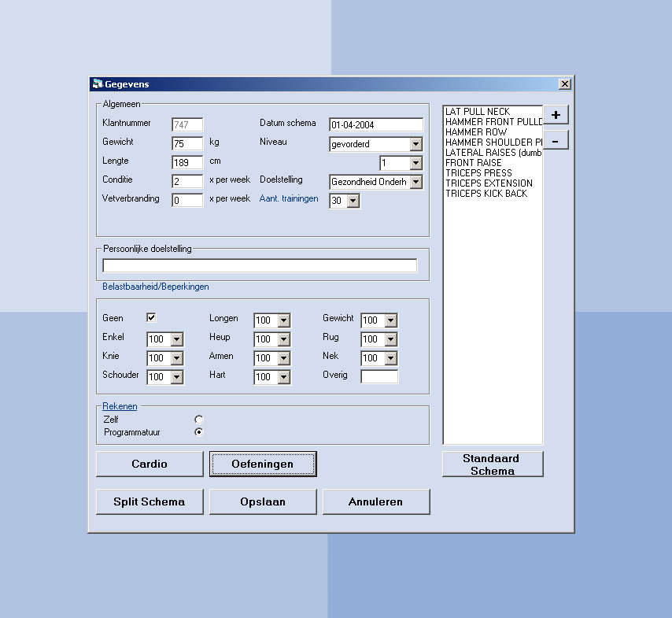The height and width of the screenshot is (618, 672).
Task: Select the Zelf radio button
Action: coord(198,420)
